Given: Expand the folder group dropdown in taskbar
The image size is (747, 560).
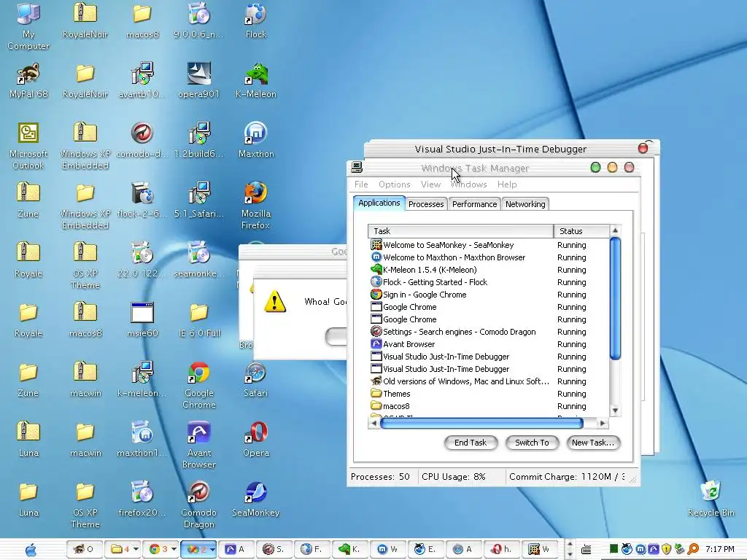Looking at the screenshot, I should click(x=136, y=549).
